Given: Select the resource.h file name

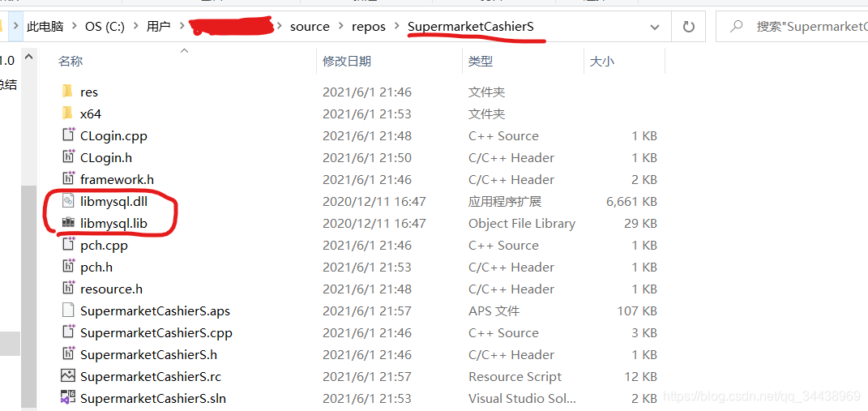Looking at the screenshot, I should (x=111, y=289).
